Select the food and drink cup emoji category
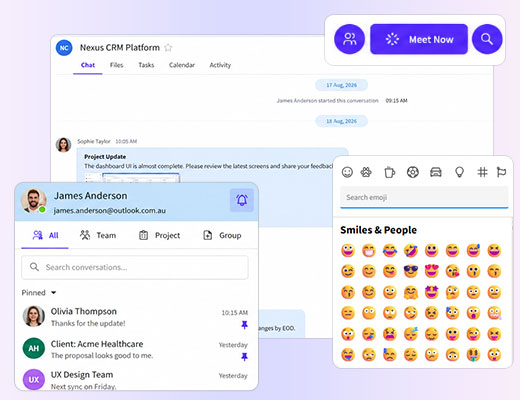Viewport: 520px width, 400px height. [x=389, y=172]
